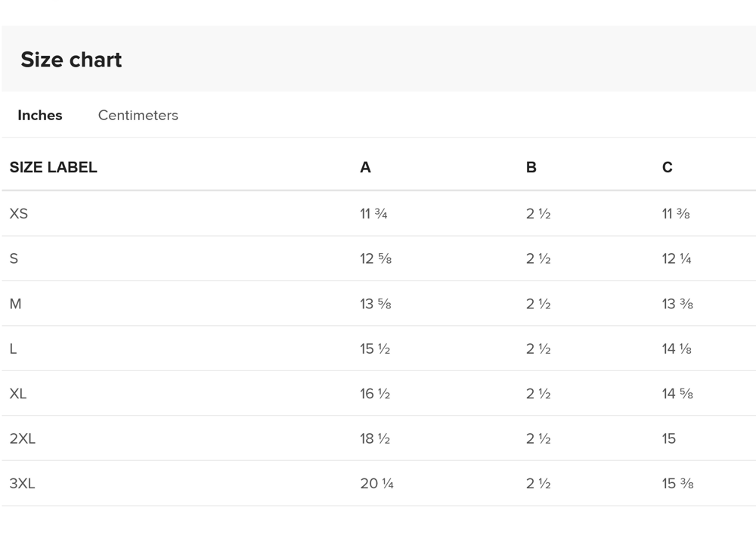Image resolution: width=756 pixels, height=551 pixels.
Task: Click the XS measurement A value 11 ¾
Action: pos(373,214)
